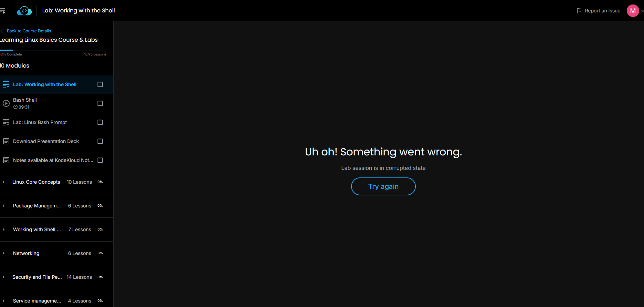Check the Download Presentation Deck checkbox
Viewport: 644px width, 307px height.
[100, 141]
